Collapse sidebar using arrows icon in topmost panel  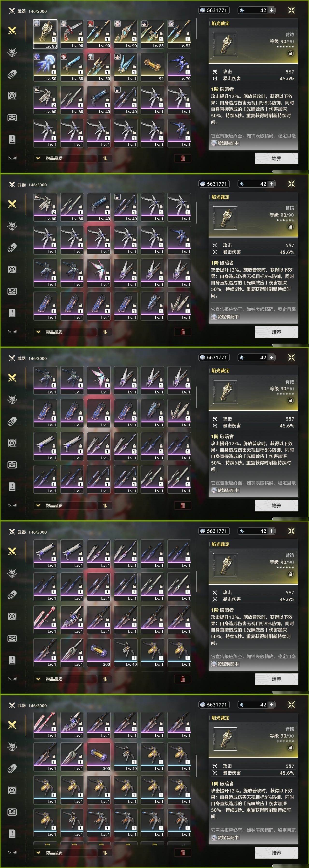[x=12, y=158]
